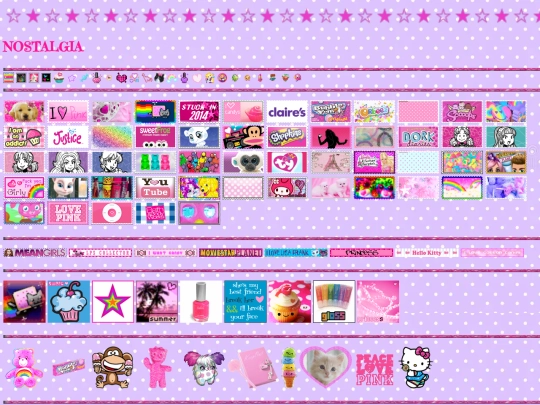Click the blue wrapped candy pixel icon

click(x=84, y=78)
